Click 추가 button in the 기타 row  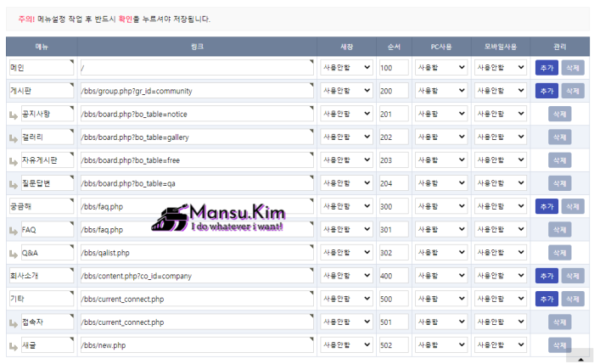tap(546, 299)
